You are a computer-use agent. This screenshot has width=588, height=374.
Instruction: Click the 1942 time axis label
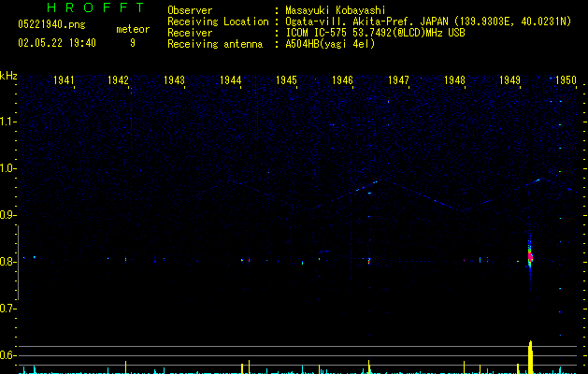point(118,80)
